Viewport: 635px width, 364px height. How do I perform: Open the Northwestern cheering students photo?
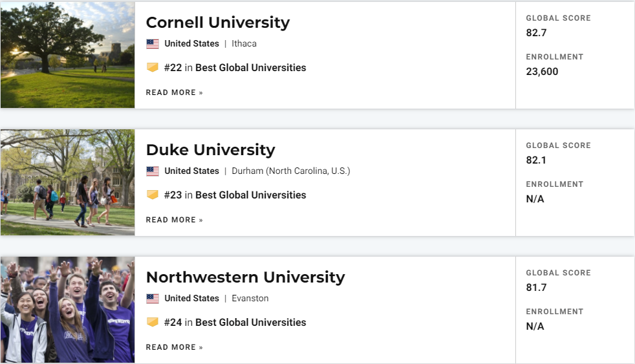[x=67, y=310]
